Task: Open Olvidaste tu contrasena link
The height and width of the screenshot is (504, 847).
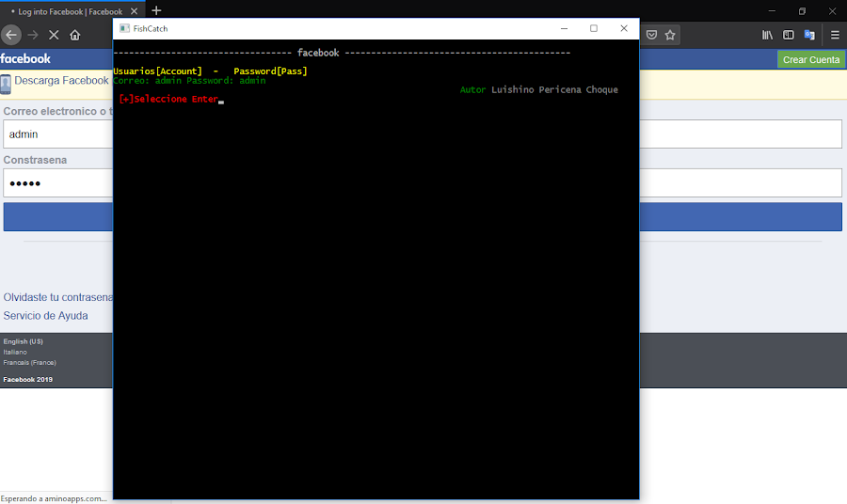Action: click(57, 297)
